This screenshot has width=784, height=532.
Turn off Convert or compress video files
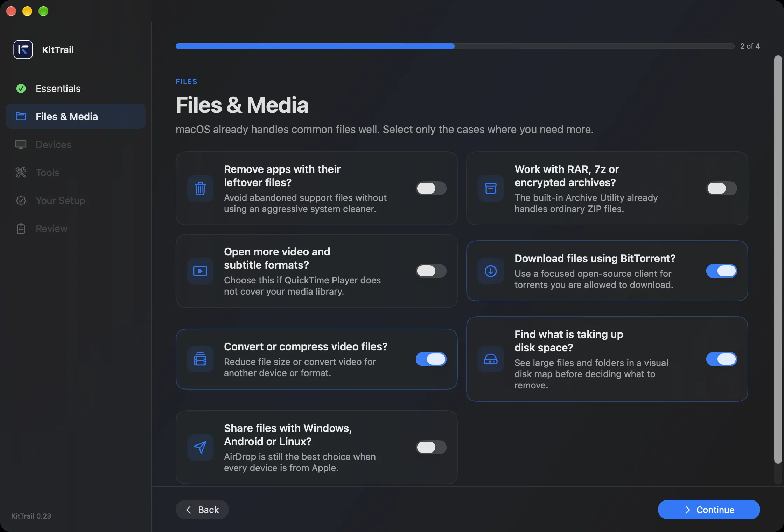click(x=431, y=359)
